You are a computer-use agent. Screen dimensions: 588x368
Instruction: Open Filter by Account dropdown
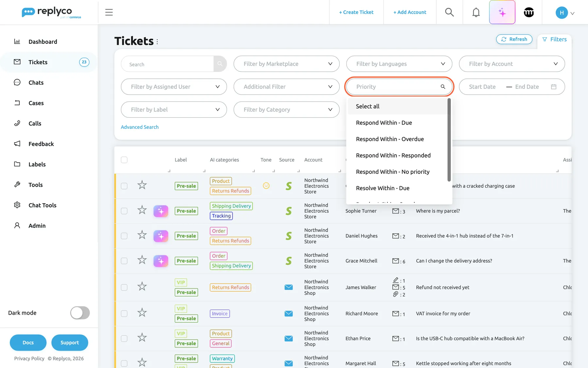coord(512,64)
